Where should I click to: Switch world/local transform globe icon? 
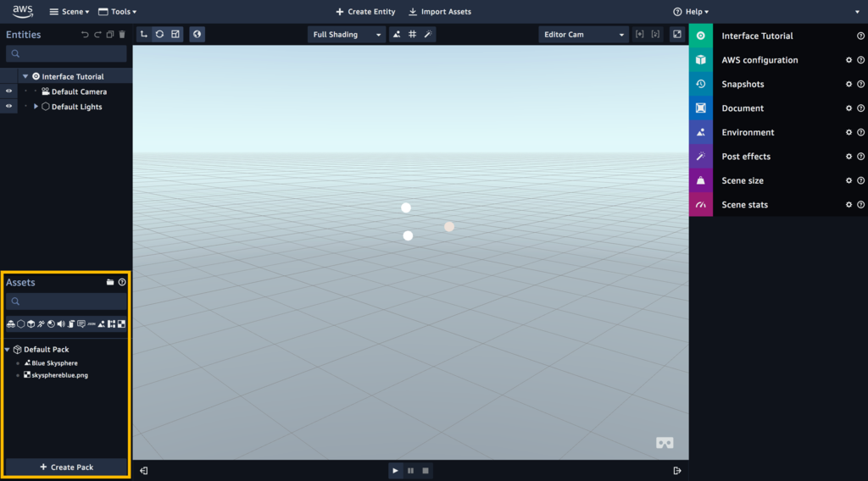click(x=197, y=34)
